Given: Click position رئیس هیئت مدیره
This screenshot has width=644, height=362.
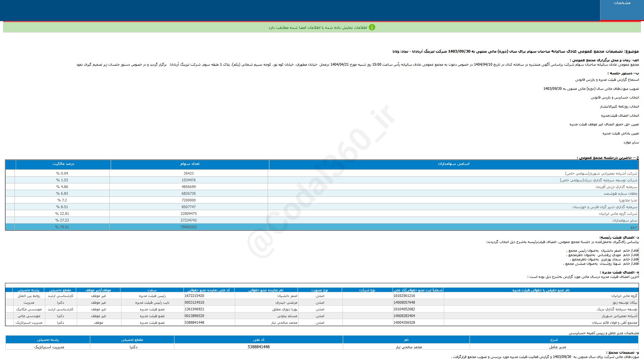Looking at the screenshot, I should (x=152, y=296).
